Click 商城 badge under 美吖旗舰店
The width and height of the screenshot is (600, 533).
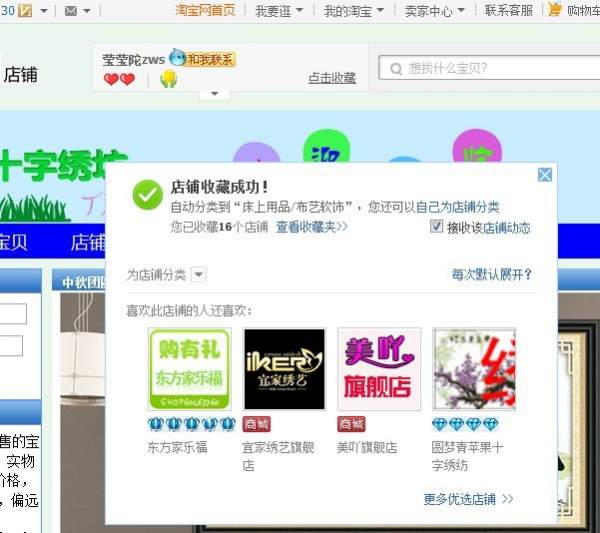[351, 424]
